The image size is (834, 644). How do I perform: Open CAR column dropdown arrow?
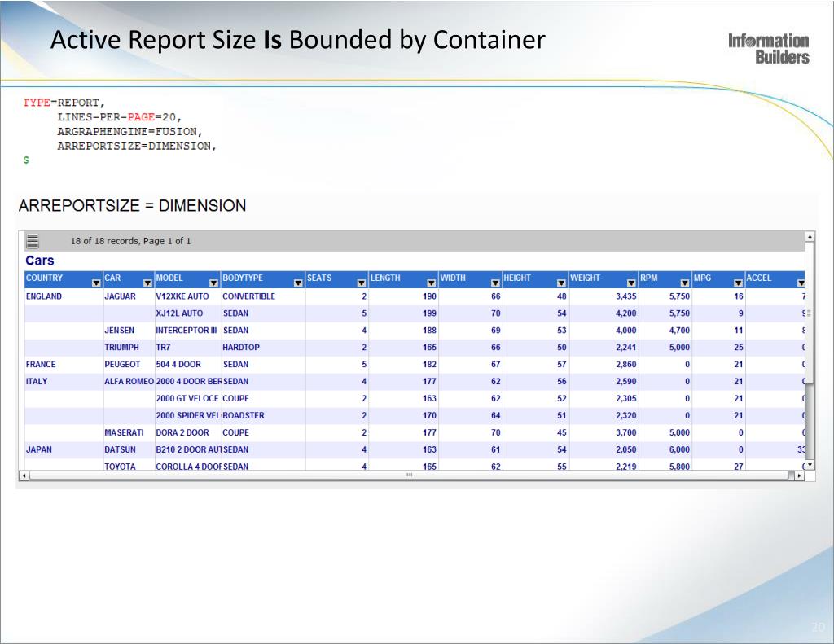[148, 283]
